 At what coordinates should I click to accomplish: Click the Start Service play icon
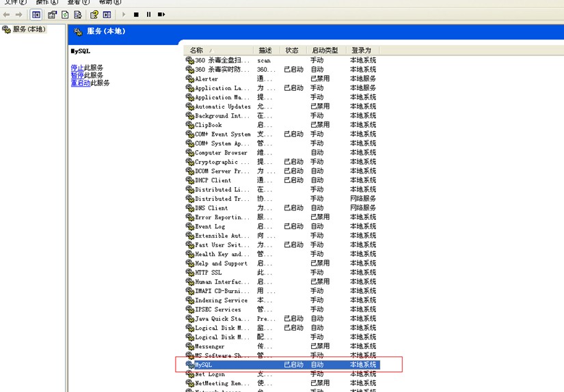click(x=124, y=15)
